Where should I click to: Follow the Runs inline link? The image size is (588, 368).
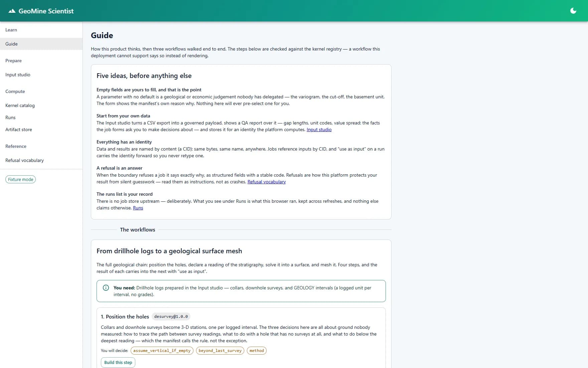click(x=138, y=208)
